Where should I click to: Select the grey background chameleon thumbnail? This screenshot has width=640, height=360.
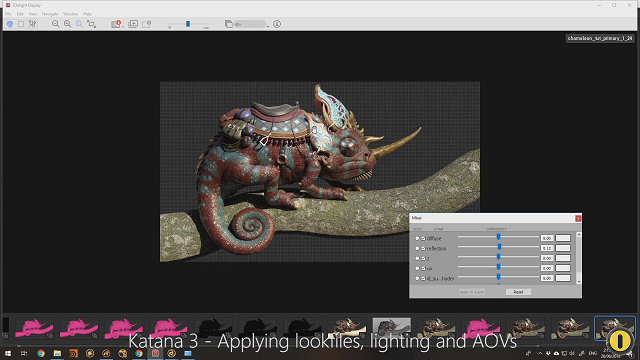(x=391, y=329)
